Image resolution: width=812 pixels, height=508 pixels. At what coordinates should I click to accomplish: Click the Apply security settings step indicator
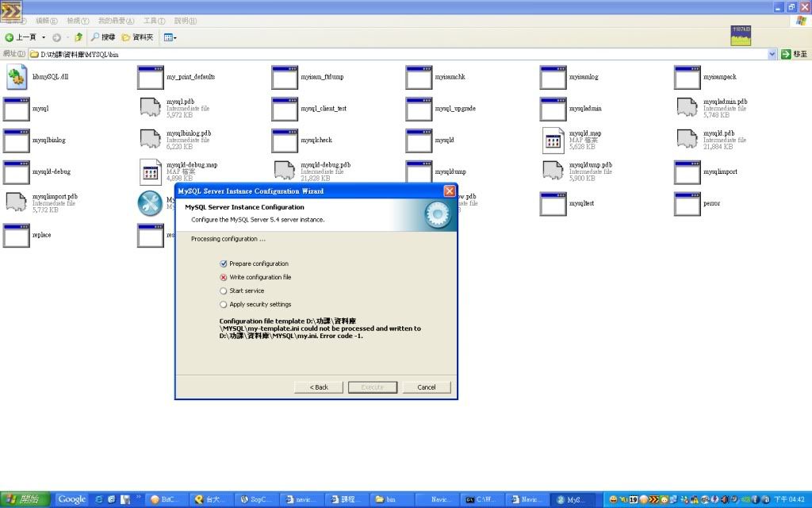(224, 304)
